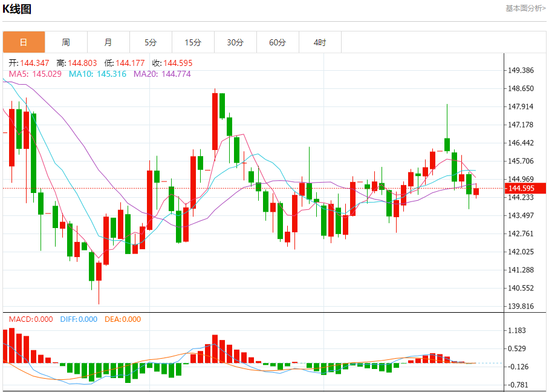This screenshot has height=392, width=549.
Task: Select the 30分 timeframe tab
Action: tap(235, 42)
